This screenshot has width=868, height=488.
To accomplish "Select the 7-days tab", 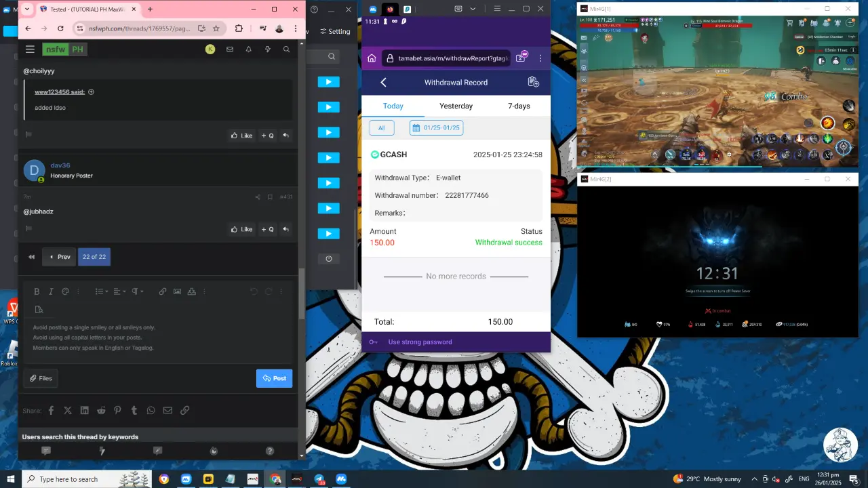I will tap(519, 106).
